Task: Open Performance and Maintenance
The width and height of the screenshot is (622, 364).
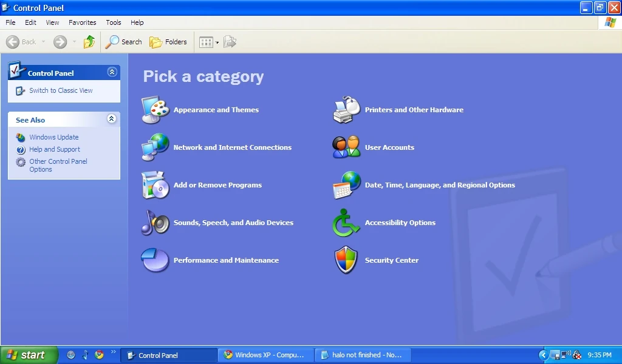Action: pyautogui.click(x=226, y=260)
